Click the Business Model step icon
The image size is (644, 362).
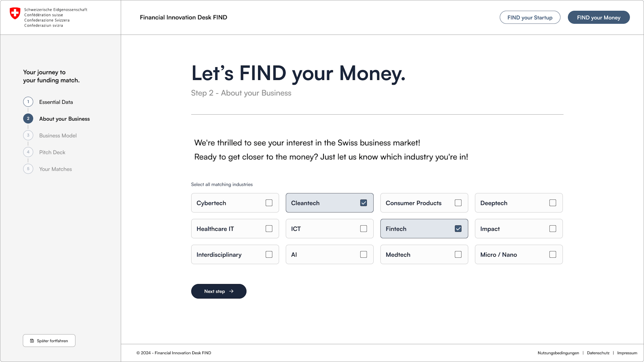(x=28, y=135)
